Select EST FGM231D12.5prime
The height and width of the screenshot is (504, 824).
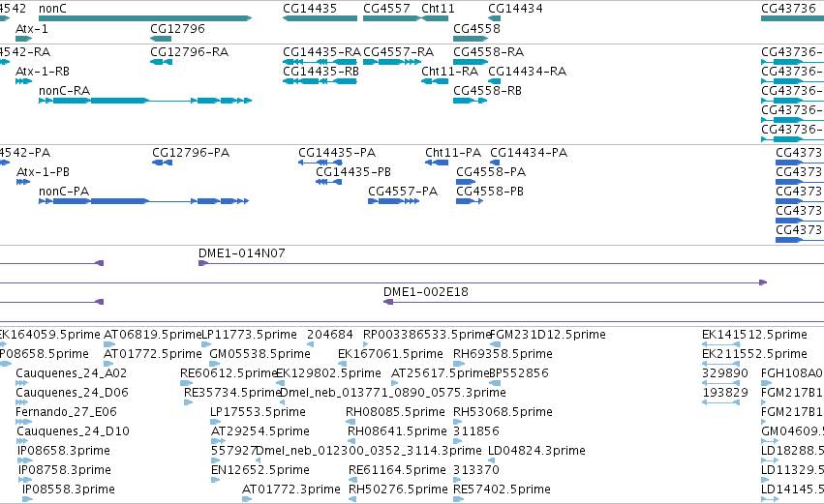[548, 335]
